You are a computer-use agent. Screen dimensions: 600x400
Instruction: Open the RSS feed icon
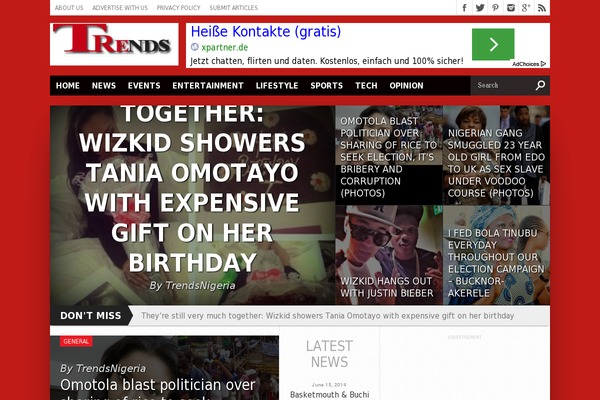pyautogui.click(x=541, y=8)
